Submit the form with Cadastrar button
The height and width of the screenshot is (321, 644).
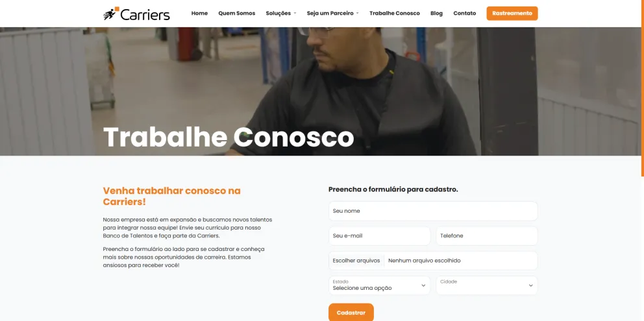[x=351, y=313]
